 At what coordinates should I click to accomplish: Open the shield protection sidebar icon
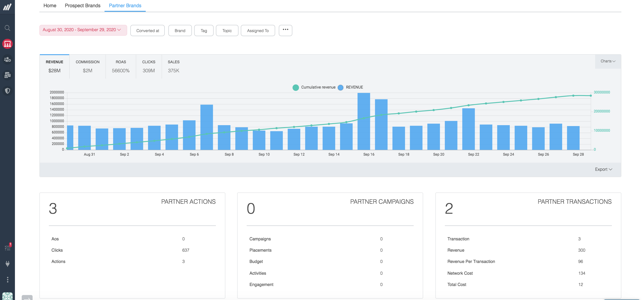[7, 91]
